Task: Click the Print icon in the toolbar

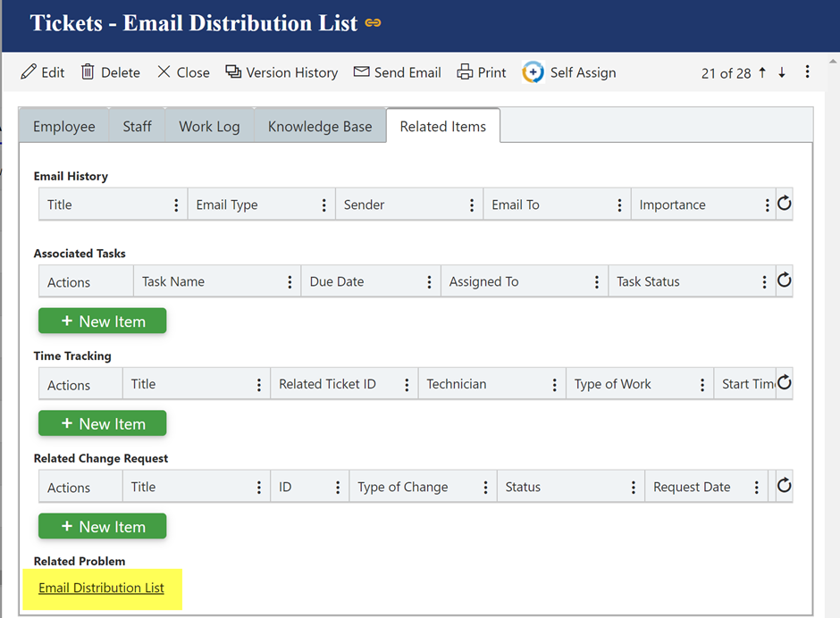Action: (x=465, y=72)
